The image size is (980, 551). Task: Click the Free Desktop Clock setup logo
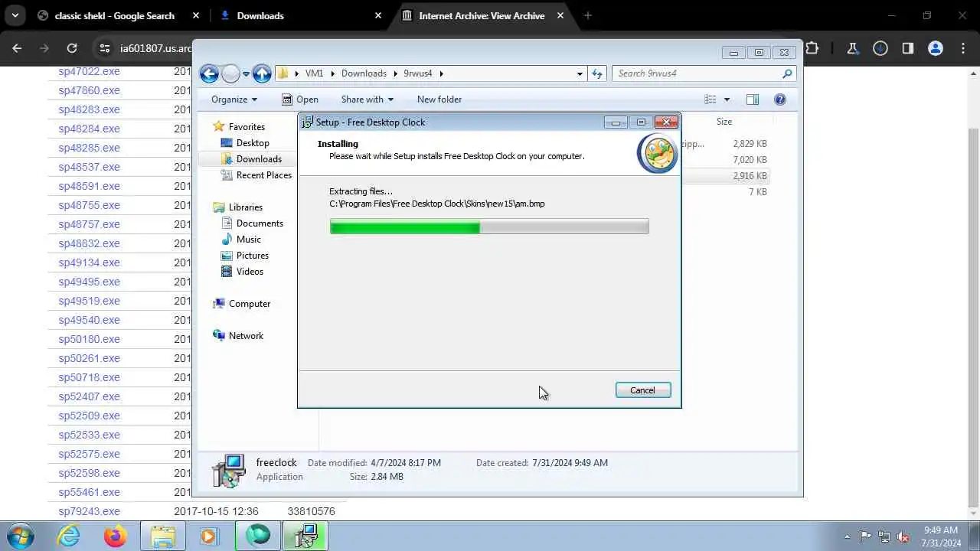coord(657,153)
